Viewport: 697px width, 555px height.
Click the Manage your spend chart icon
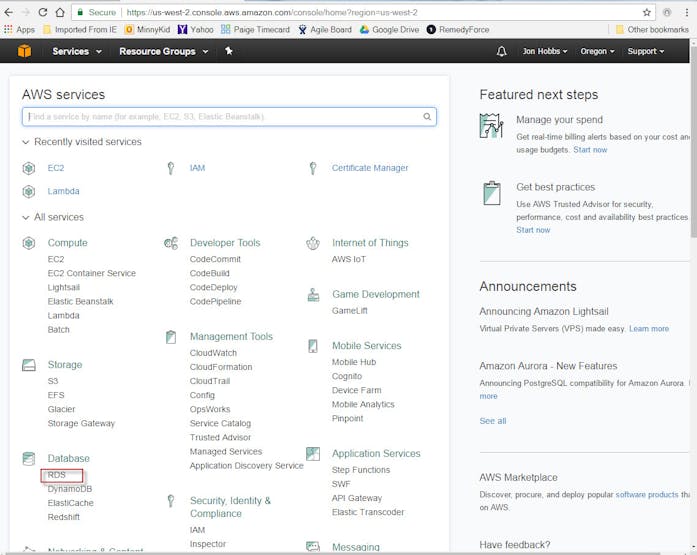(x=491, y=126)
